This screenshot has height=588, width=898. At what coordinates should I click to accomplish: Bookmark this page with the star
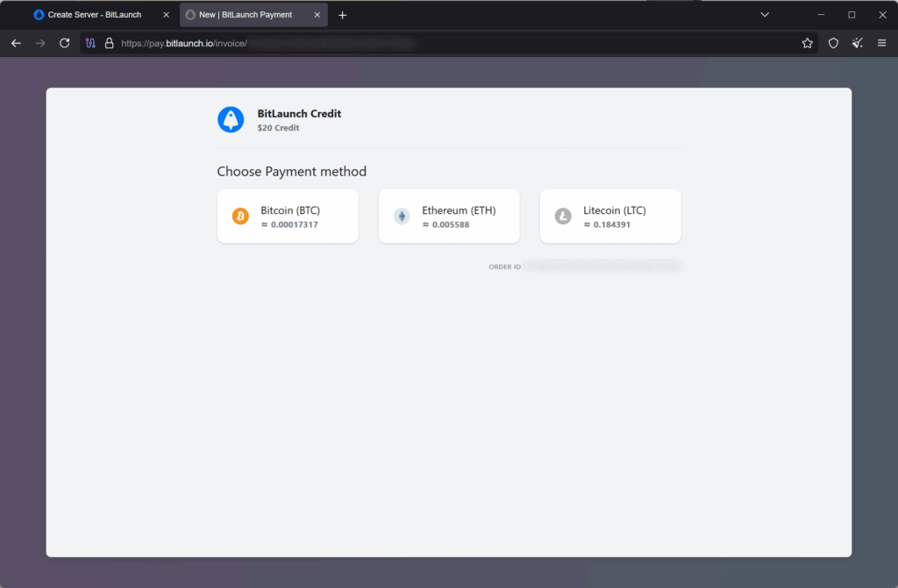[x=808, y=43]
